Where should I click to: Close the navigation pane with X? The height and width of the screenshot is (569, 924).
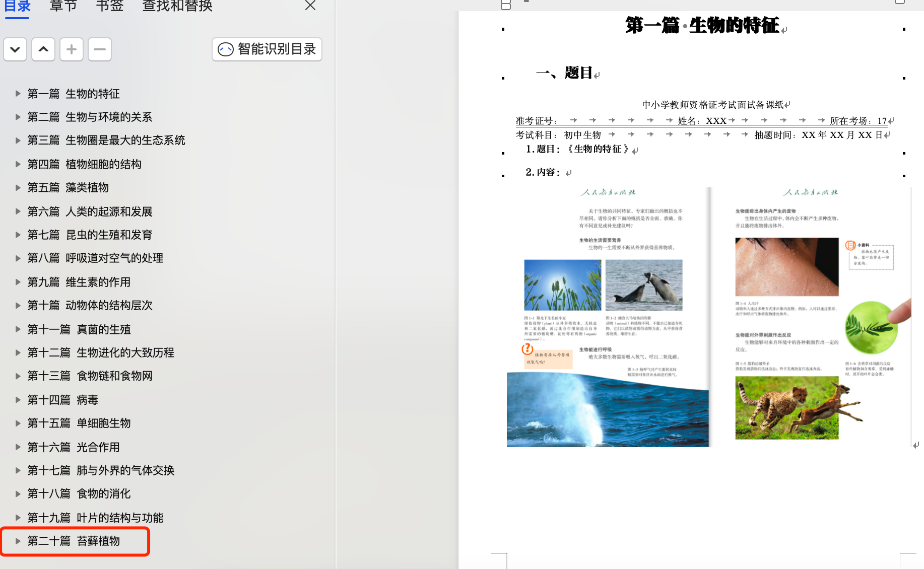point(310,6)
